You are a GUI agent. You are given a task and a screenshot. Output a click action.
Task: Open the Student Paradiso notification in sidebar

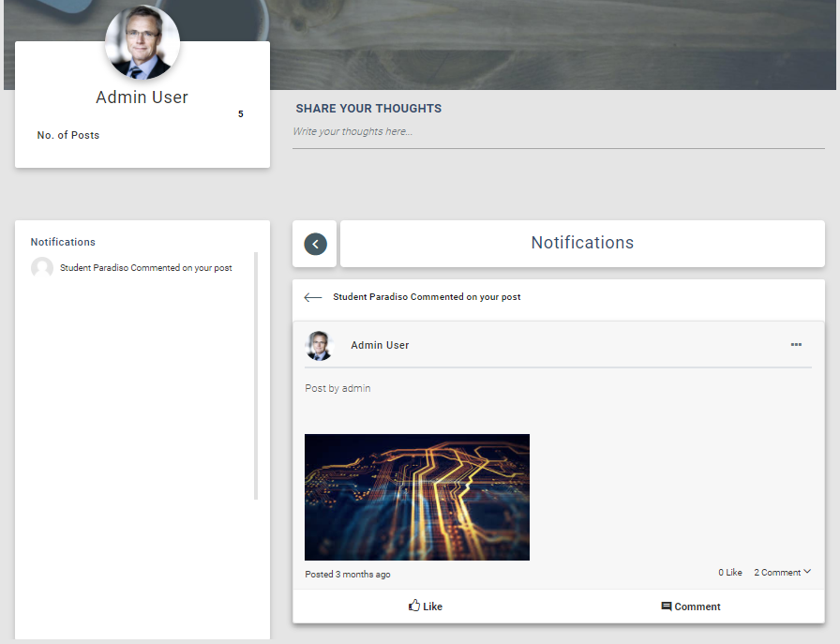145,268
